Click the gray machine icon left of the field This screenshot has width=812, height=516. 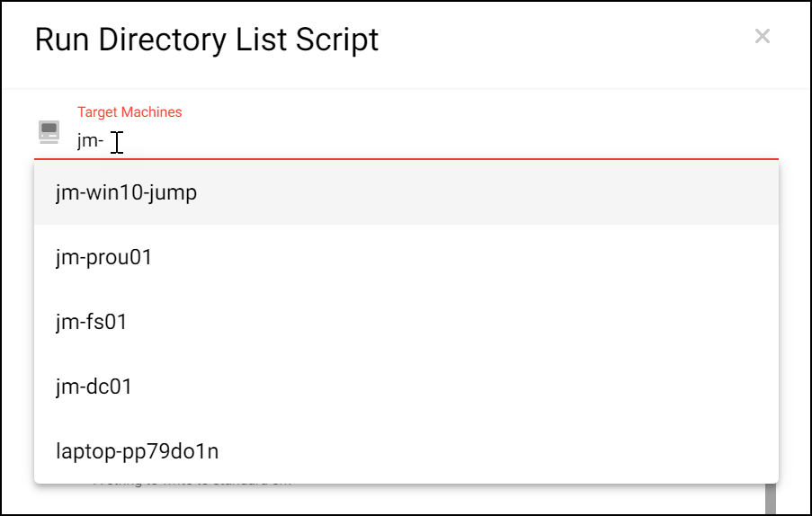[x=49, y=132]
